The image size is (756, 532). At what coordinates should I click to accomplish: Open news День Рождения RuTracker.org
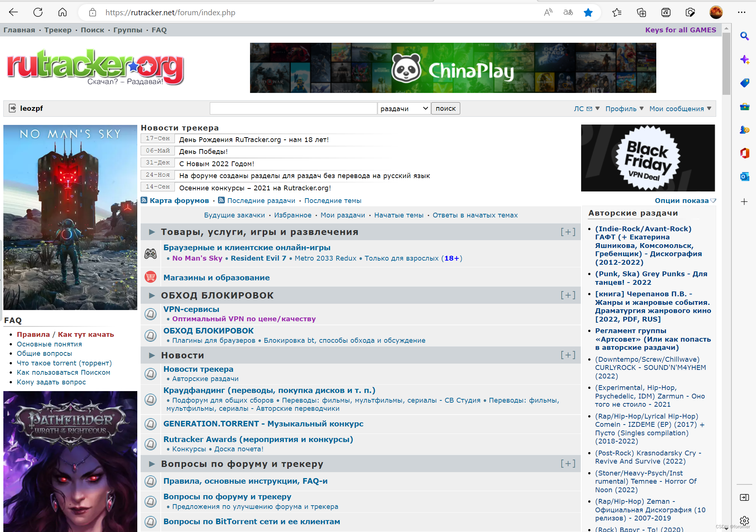coord(254,139)
